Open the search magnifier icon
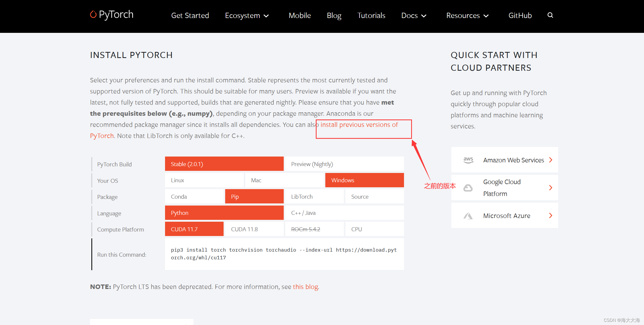This screenshot has width=644, height=325. pyautogui.click(x=550, y=15)
